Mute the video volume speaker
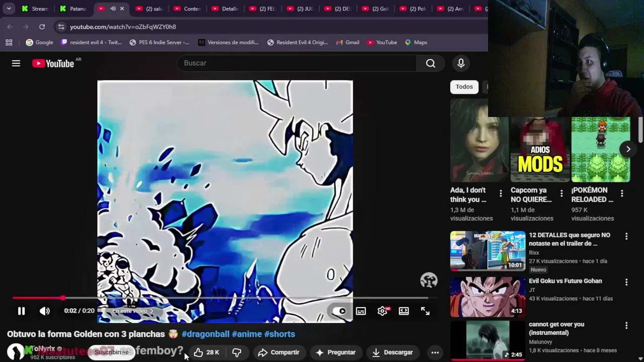 45,311
